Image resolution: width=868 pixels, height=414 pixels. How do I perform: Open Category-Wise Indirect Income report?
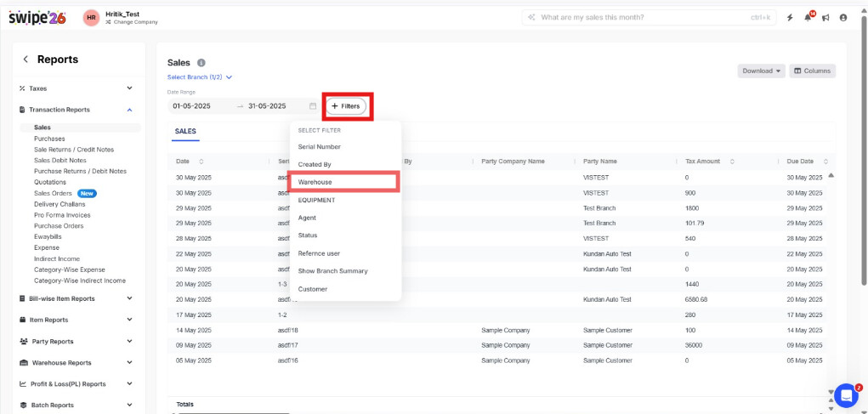click(80, 281)
